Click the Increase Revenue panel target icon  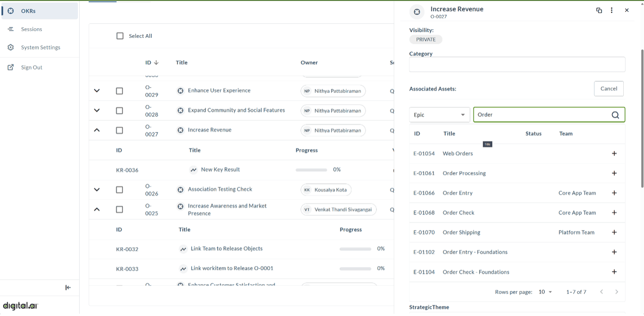[x=417, y=12]
